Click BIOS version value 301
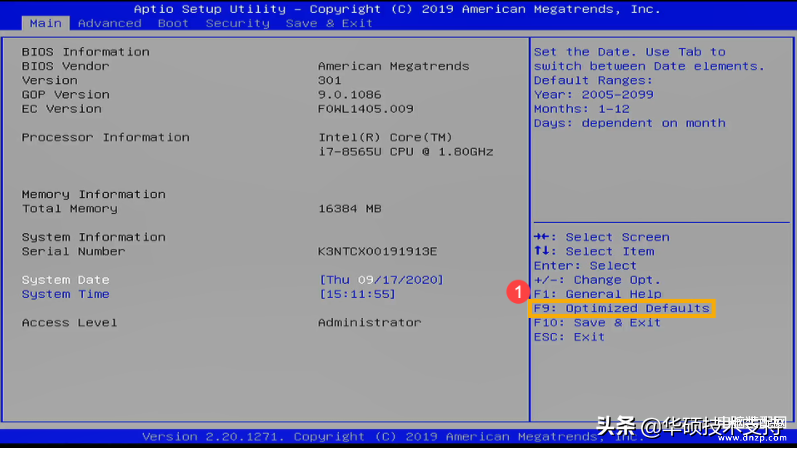Viewport: 797px width, 451px height. click(330, 80)
